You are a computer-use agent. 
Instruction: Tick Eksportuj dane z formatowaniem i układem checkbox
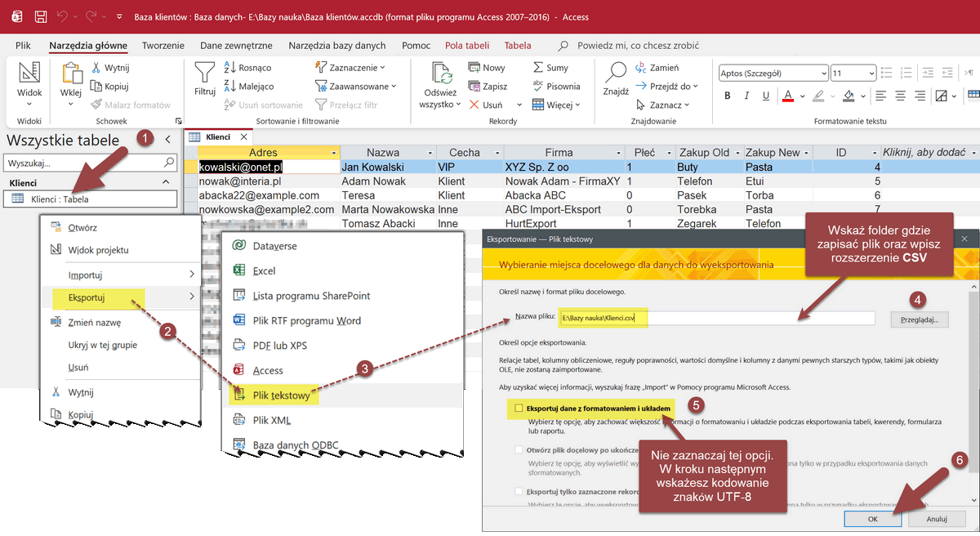tap(519, 407)
